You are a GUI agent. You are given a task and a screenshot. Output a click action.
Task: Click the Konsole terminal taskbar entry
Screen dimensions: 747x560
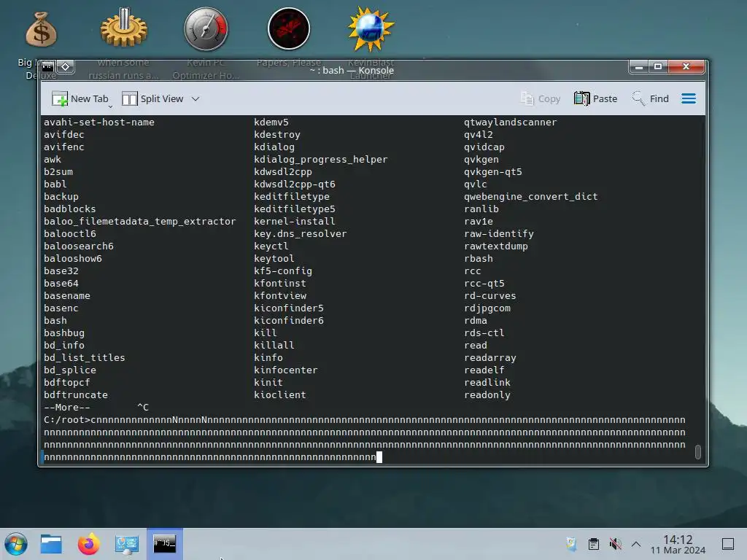point(164,544)
